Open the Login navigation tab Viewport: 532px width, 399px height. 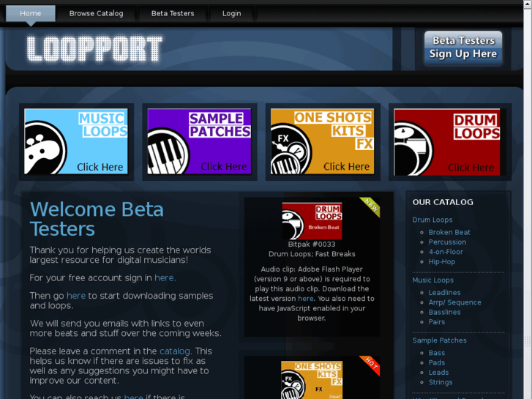pos(232,14)
